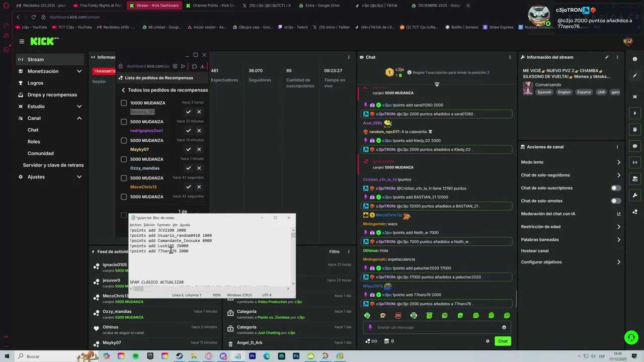Open the chat shop icon with 0
The width and height of the screenshot is (644, 362).
pyautogui.click(x=388, y=341)
